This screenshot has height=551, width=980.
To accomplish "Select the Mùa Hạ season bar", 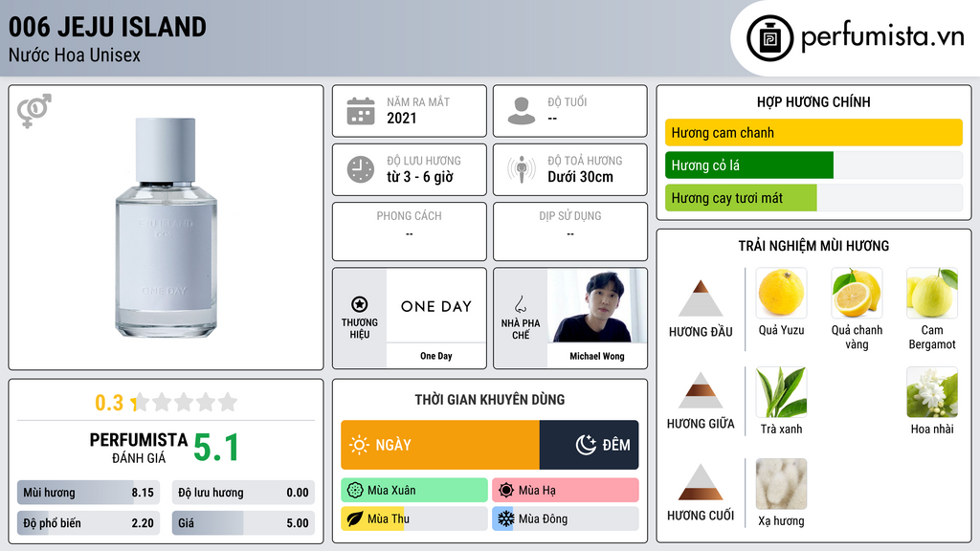I will pyautogui.click(x=565, y=491).
